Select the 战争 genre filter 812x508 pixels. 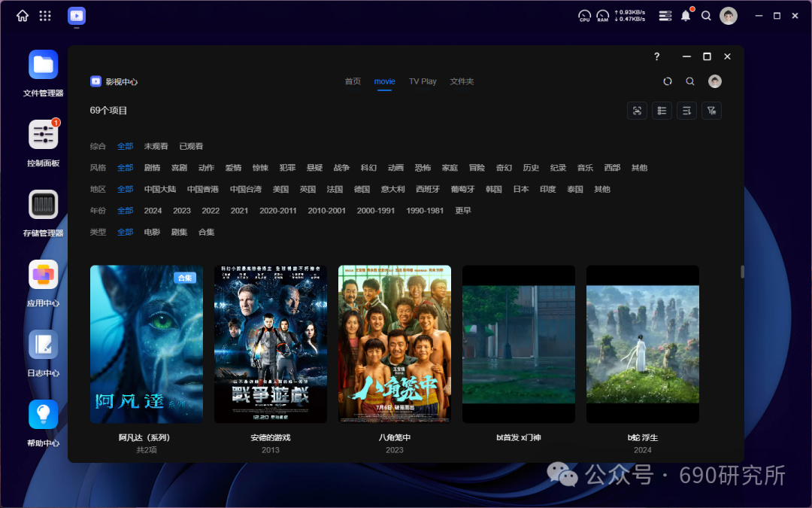click(341, 167)
